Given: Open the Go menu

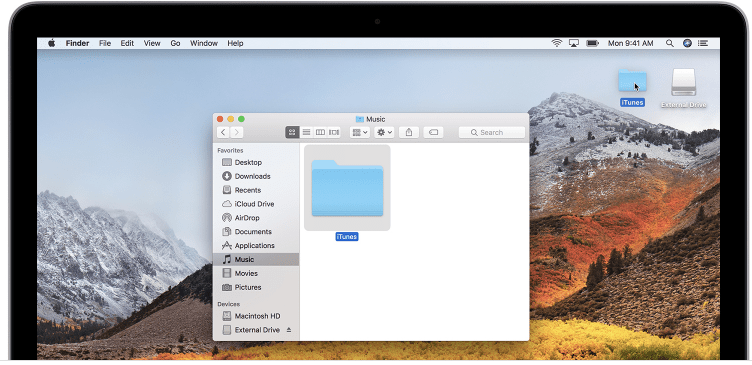Looking at the screenshot, I should 176,43.
